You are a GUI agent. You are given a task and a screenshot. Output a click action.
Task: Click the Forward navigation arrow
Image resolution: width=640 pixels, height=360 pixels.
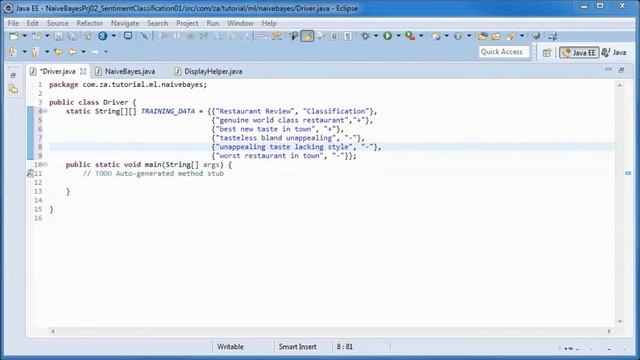pyautogui.click(x=95, y=52)
